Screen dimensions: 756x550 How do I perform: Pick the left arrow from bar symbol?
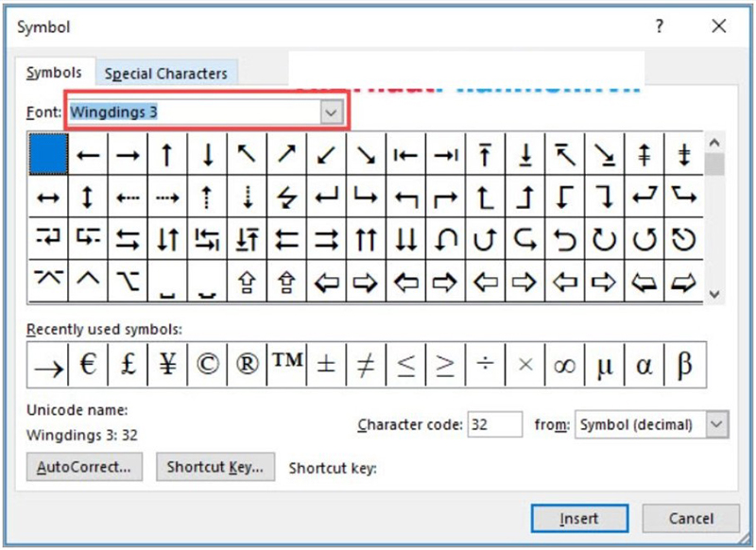405,155
